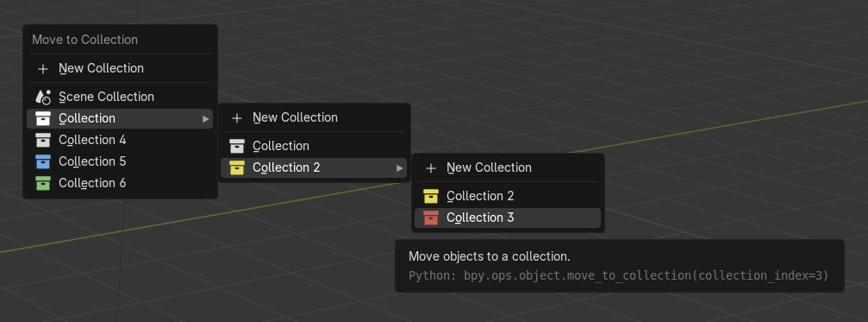The image size is (868, 322).
Task: Select Collection 2 in the third submenu
Action: coord(508,196)
